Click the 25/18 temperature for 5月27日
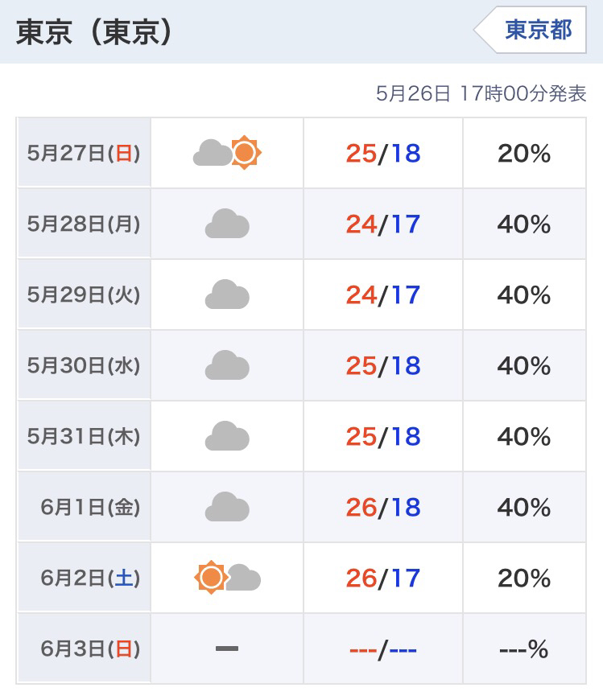The height and width of the screenshot is (700, 603). tap(383, 153)
